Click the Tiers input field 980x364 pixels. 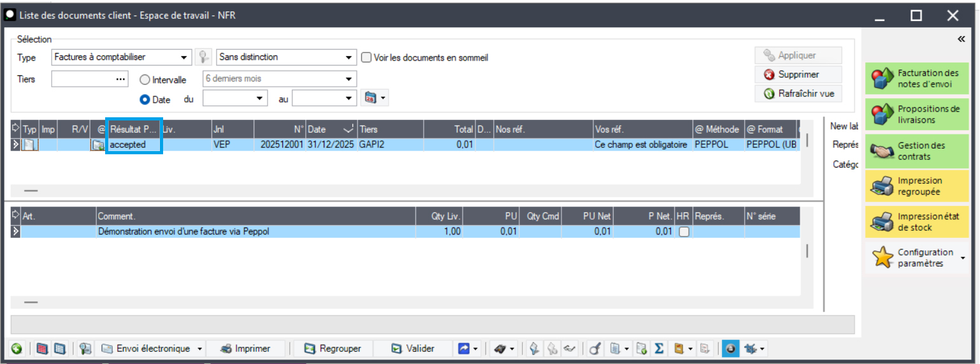pyautogui.click(x=83, y=80)
